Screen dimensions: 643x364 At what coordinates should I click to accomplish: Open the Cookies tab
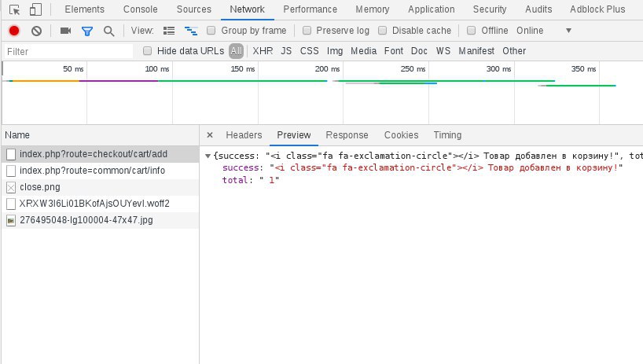(x=401, y=135)
